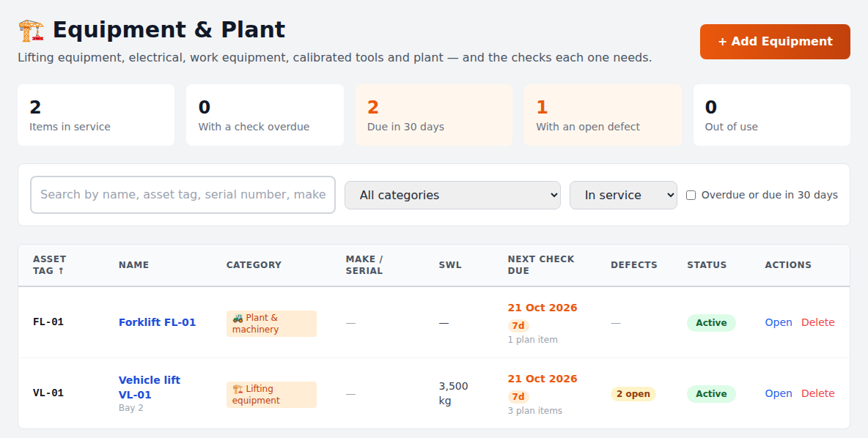This screenshot has width=868, height=438.
Task: Select the Items in service stat card
Action: tap(96, 115)
